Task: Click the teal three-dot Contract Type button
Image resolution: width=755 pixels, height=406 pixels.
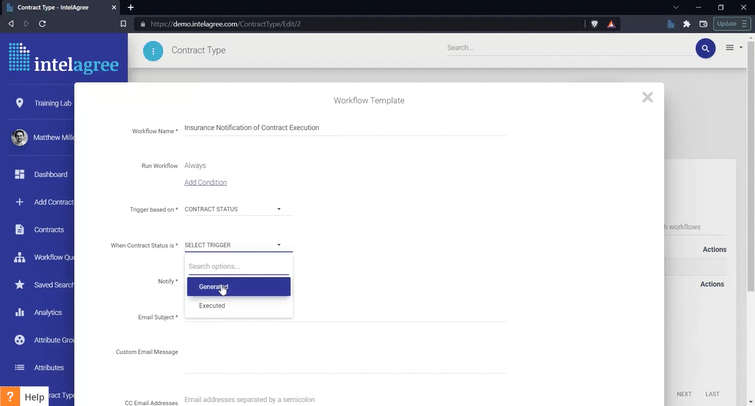Action: [x=153, y=51]
